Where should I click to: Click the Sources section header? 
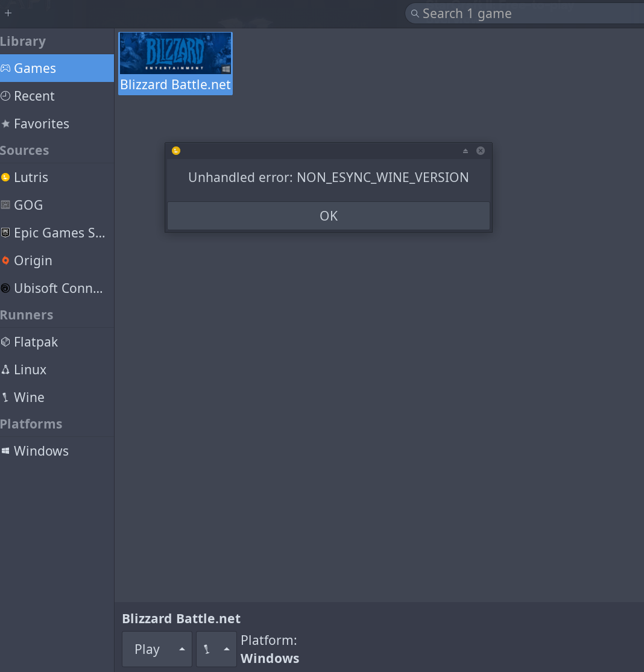(25, 151)
